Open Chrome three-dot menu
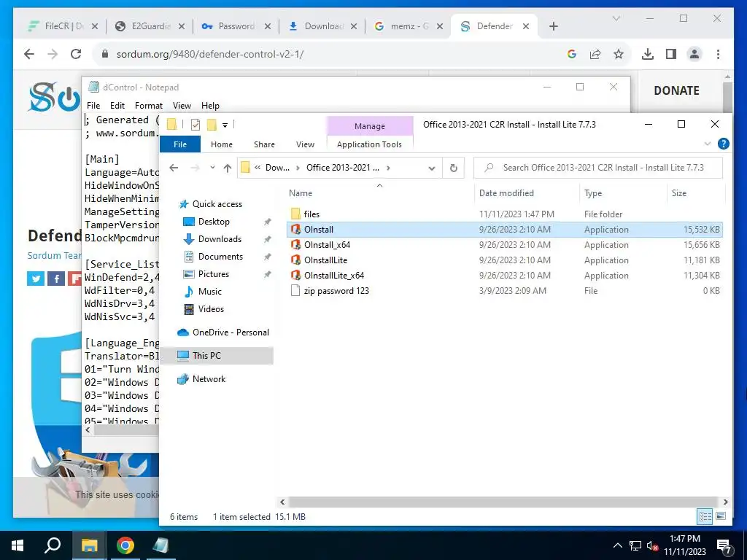Image resolution: width=747 pixels, height=560 pixels. tap(718, 54)
